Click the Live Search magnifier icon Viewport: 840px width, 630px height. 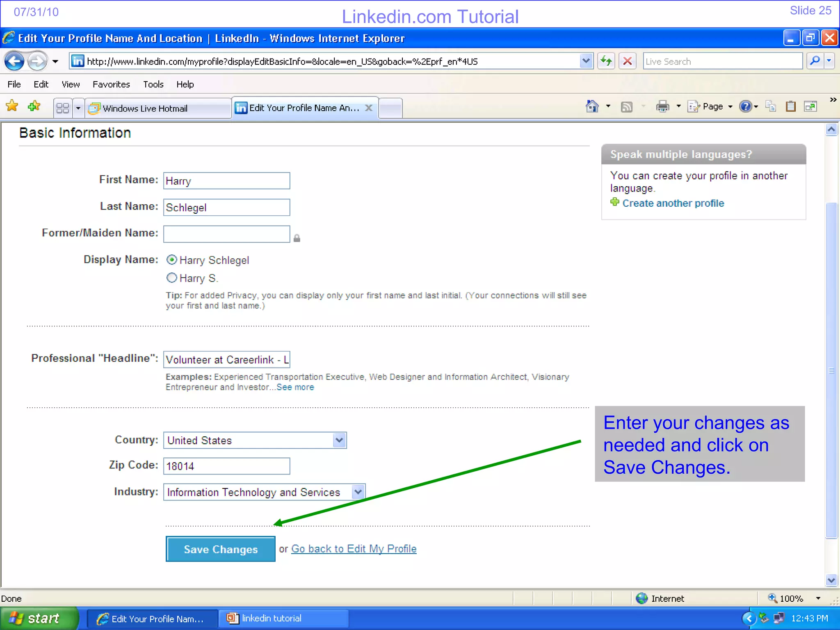tap(815, 61)
